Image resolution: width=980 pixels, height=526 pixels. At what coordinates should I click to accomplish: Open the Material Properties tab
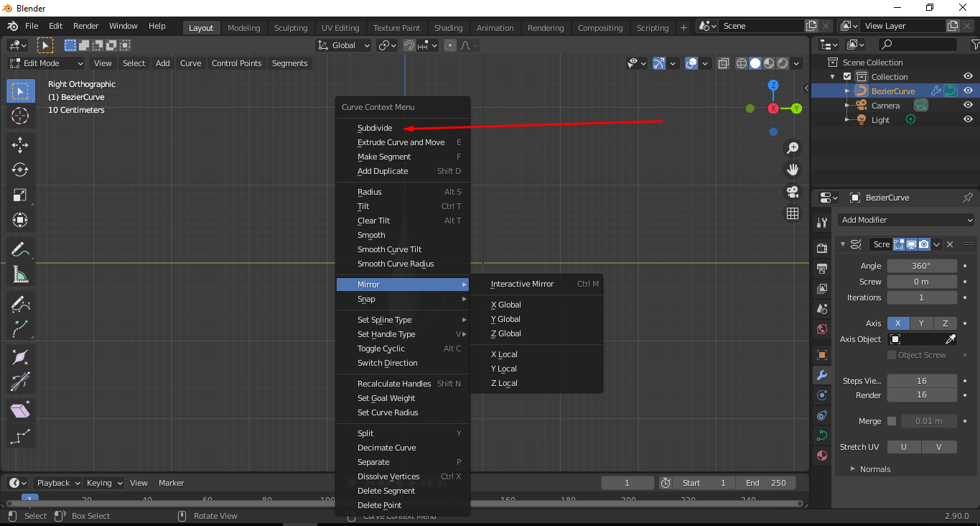821,455
